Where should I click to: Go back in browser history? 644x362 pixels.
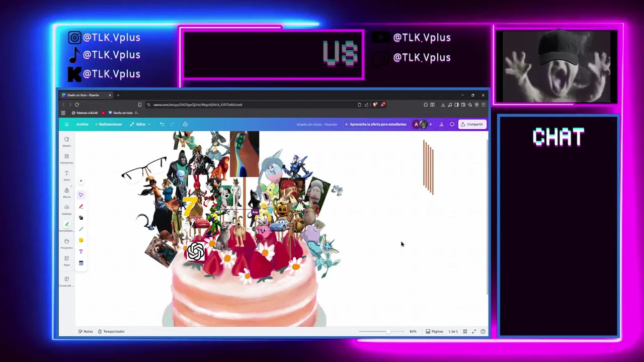[x=63, y=105]
